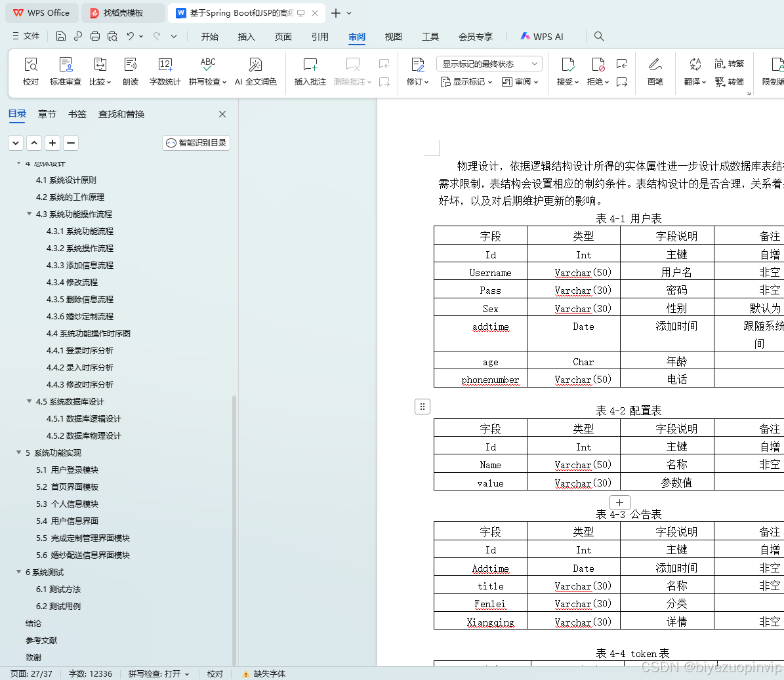Click the table move handle near 表 4-2

(x=423, y=407)
